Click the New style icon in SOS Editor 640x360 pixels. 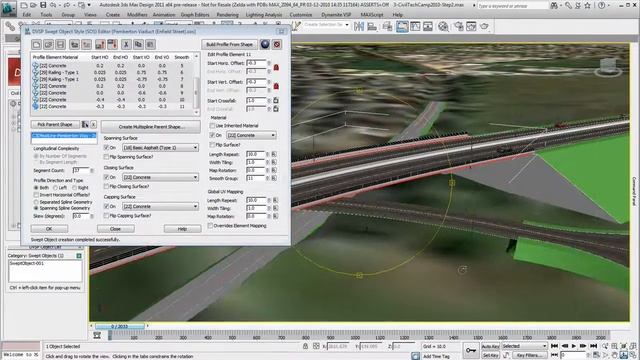pos(36,44)
